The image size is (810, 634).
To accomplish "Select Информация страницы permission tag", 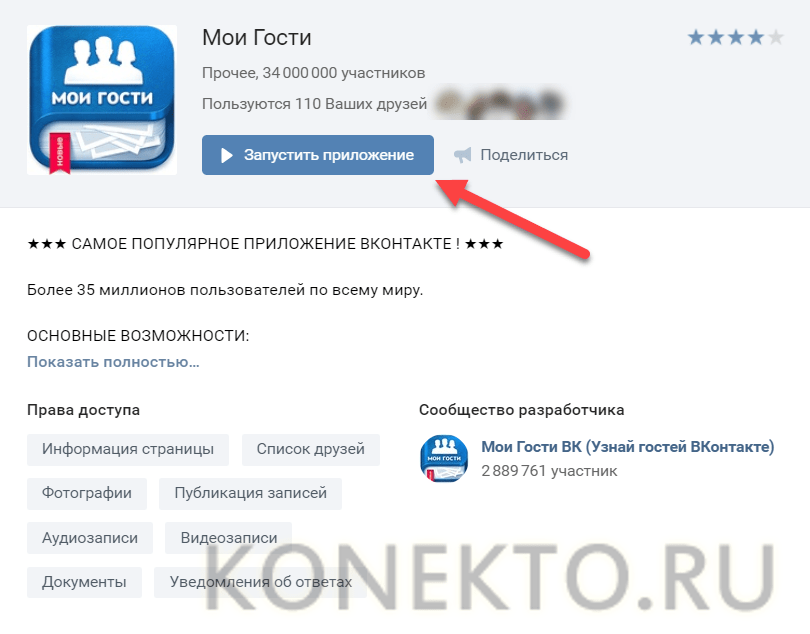I will click(x=128, y=450).
